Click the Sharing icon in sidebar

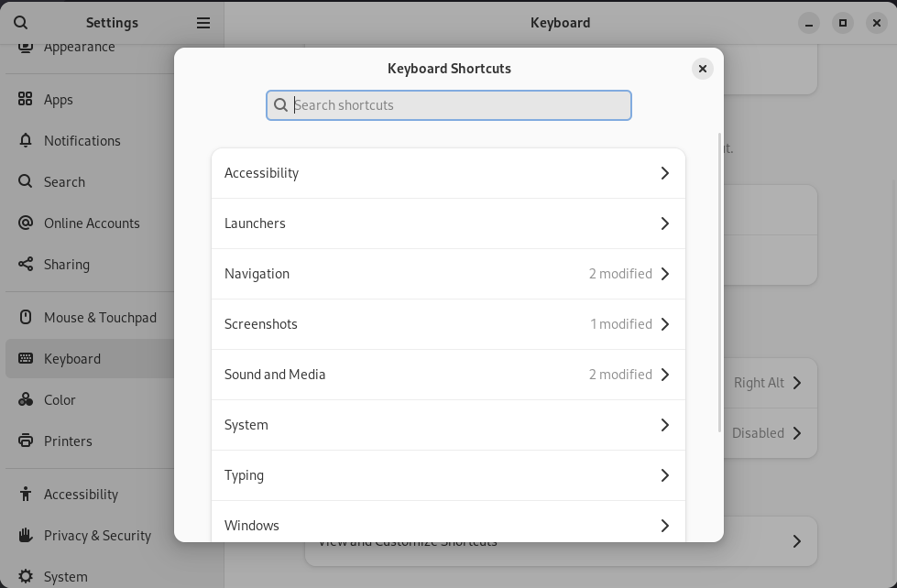point(25,264)
